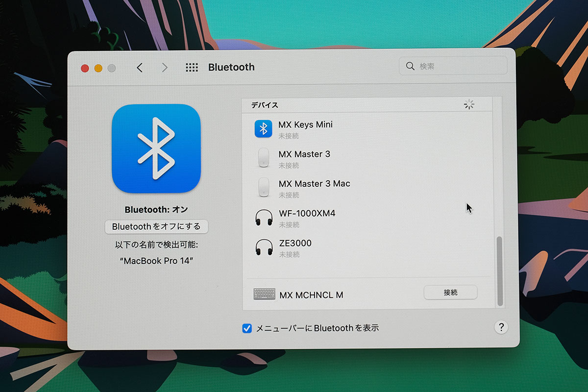Click the large Bluetooth logo icon
The height and width of the screenshot is (392, 588).
click(x=156, y=148)
